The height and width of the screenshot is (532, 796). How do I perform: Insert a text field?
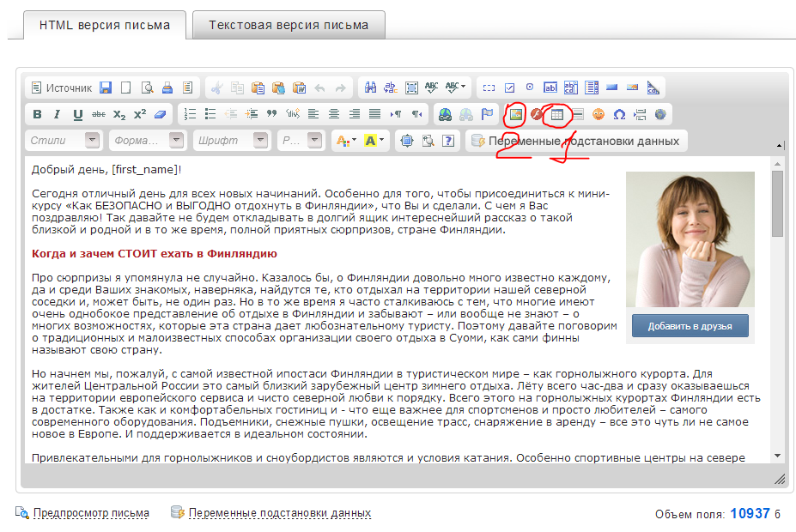550,88
